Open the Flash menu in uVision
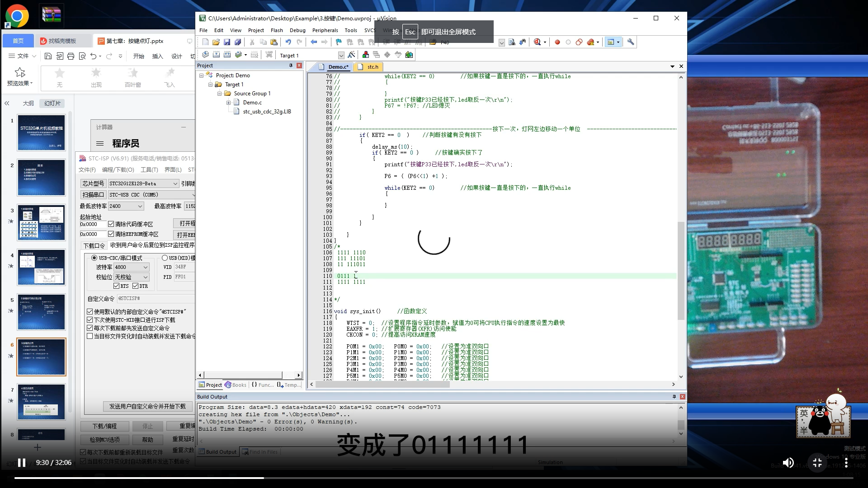Viewport: 868px width, 488px height. pyautogui.click(x=275, y=30)
